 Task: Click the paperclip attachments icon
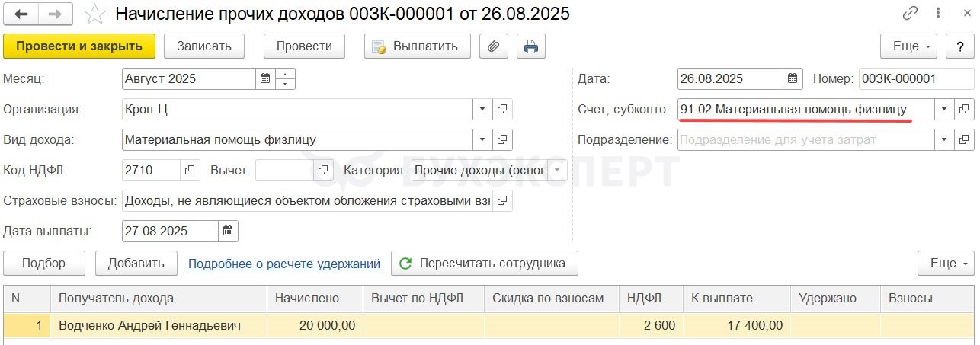[494, 46]
